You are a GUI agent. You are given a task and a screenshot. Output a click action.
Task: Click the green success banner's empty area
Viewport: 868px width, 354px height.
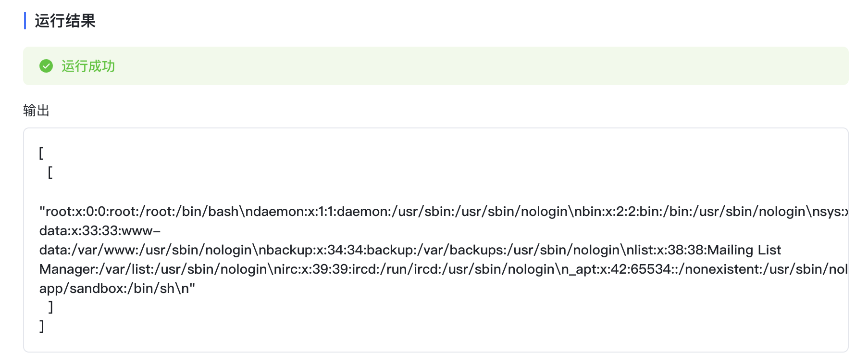coord(481,66)
